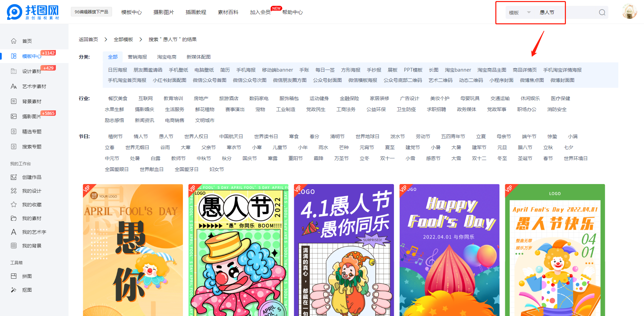Select the 全部 category tab
644x316 pixels.
point(113,57)
